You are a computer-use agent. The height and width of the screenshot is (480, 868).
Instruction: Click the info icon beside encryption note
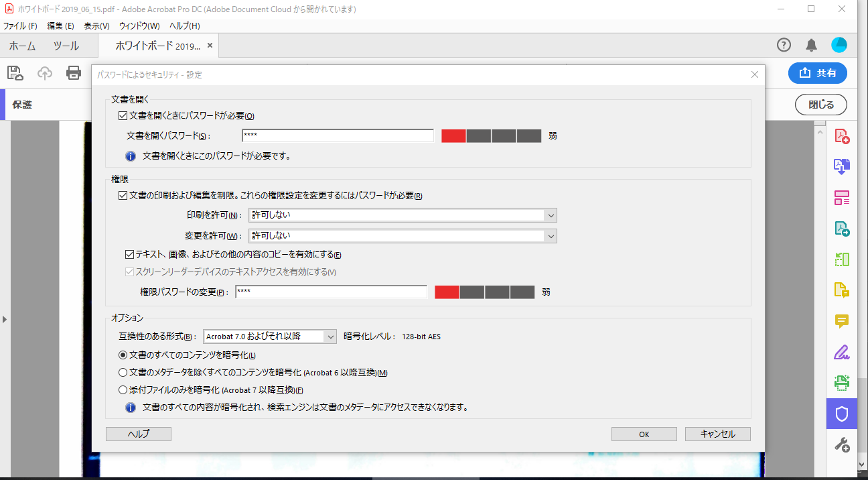[131, 407]
